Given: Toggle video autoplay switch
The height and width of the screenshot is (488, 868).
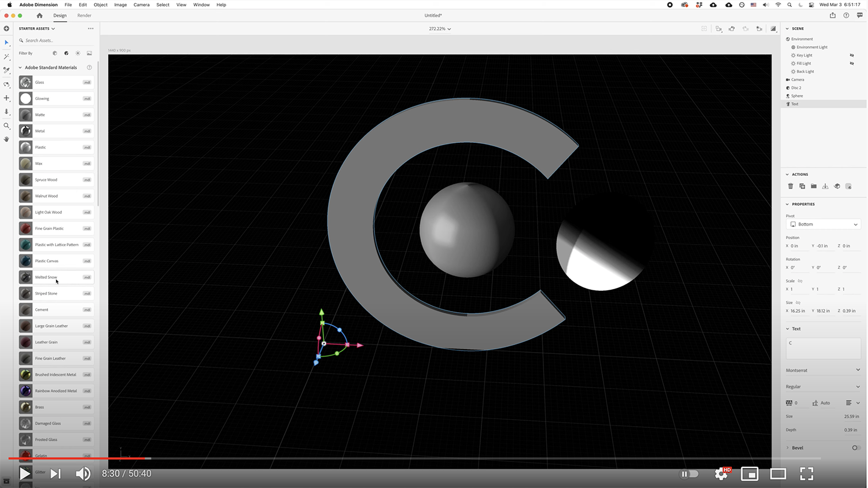Looking at the screenshot, I should (x=689, y=474).
